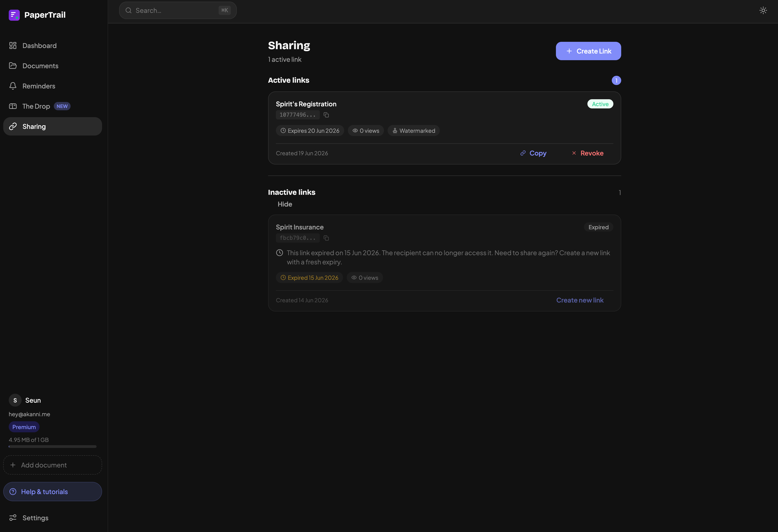Viewport: 778px width, 532px height.
Task: Click the help question mark icon
Action: [13, 492]
